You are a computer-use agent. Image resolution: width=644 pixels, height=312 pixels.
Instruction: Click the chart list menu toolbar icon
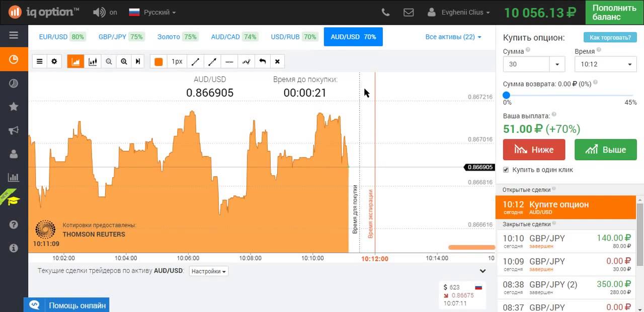(x=40, y=61)
